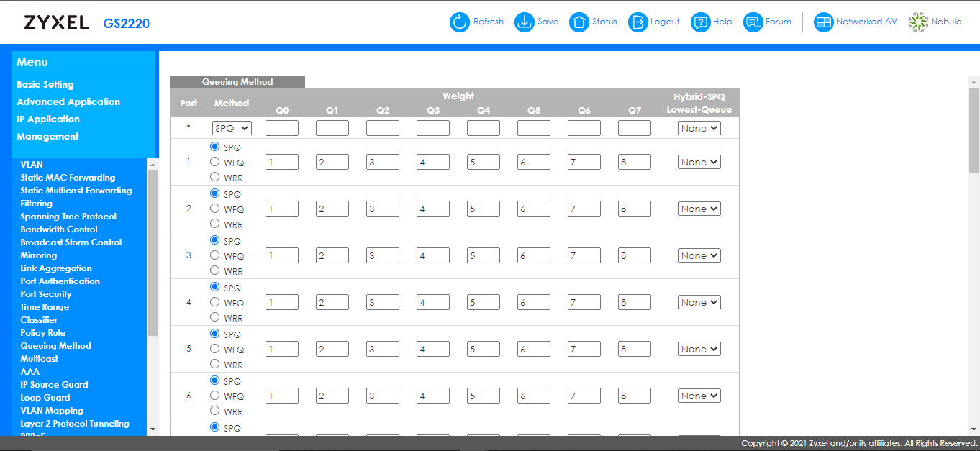The width and height of the screenshot is (980, 451).
Task: Expand Hybrid-SPQ Lowest-Queue dropdown for port 2
Action: [x=699, y=209]
